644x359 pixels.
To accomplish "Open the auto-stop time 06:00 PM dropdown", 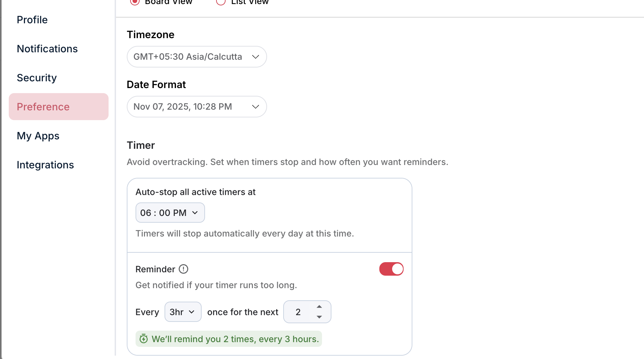I will (170, 213).
